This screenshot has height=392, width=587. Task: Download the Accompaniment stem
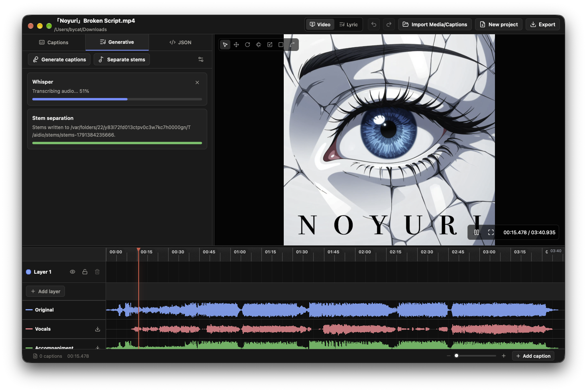[98, 348]
